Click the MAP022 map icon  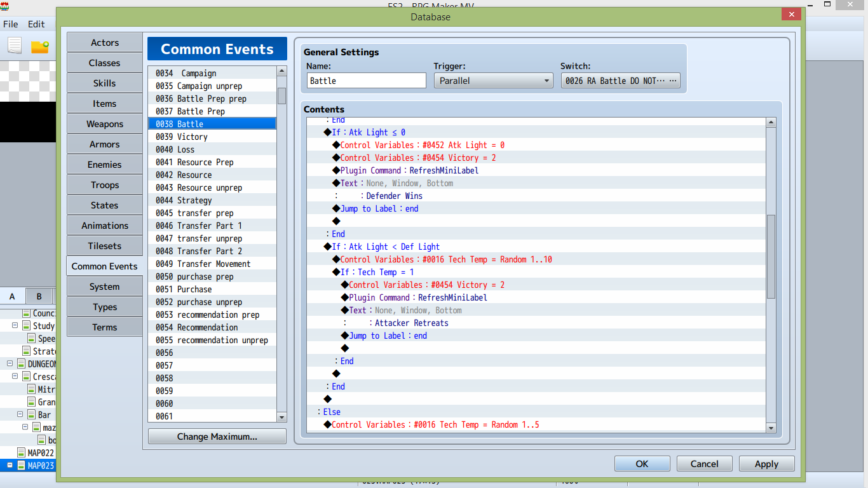click(22, 453)
